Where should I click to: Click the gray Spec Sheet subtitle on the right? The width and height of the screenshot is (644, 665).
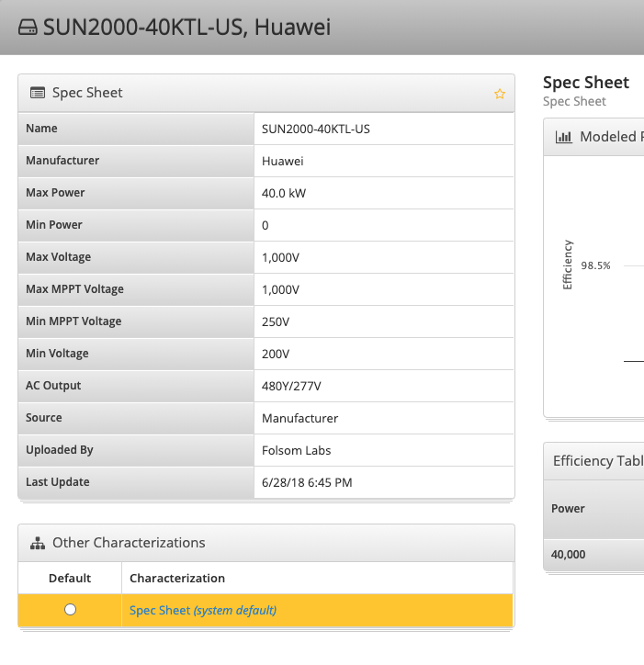tap(574, 102)
